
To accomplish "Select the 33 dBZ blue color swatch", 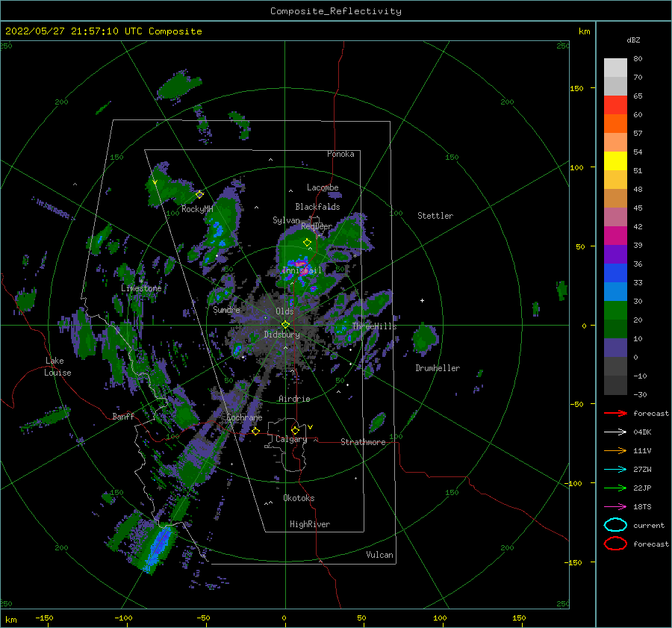I will point(615,273).
